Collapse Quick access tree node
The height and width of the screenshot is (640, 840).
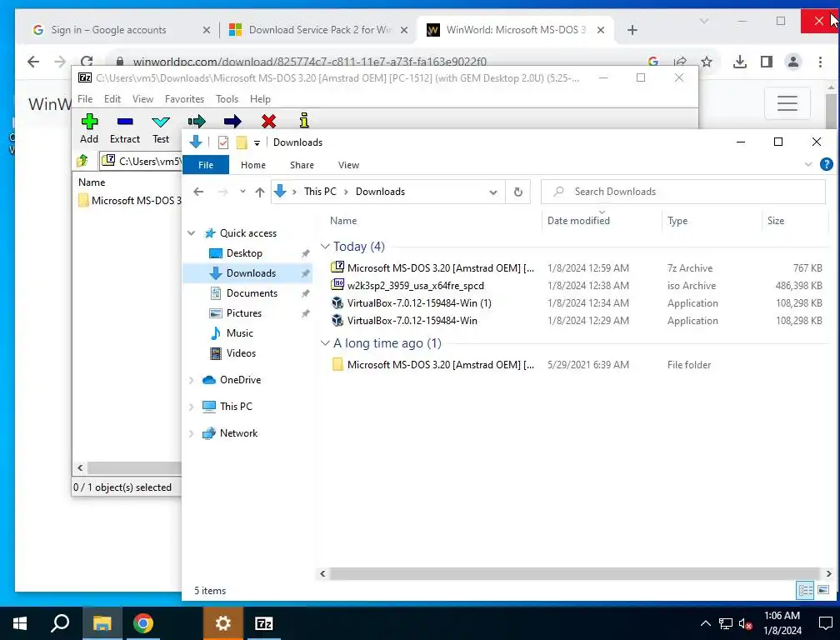point(192,233)
